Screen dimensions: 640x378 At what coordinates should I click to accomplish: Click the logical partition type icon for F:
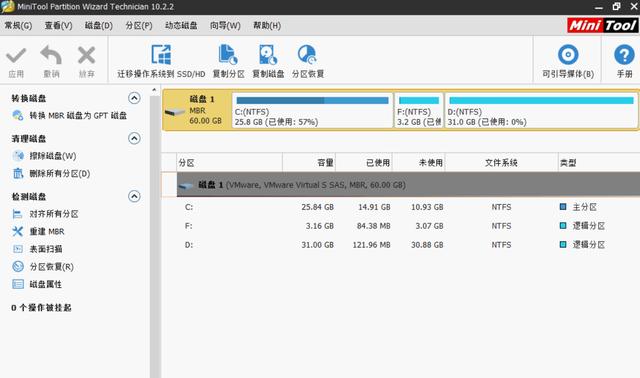pyautogui.click(x=563, y=225)
